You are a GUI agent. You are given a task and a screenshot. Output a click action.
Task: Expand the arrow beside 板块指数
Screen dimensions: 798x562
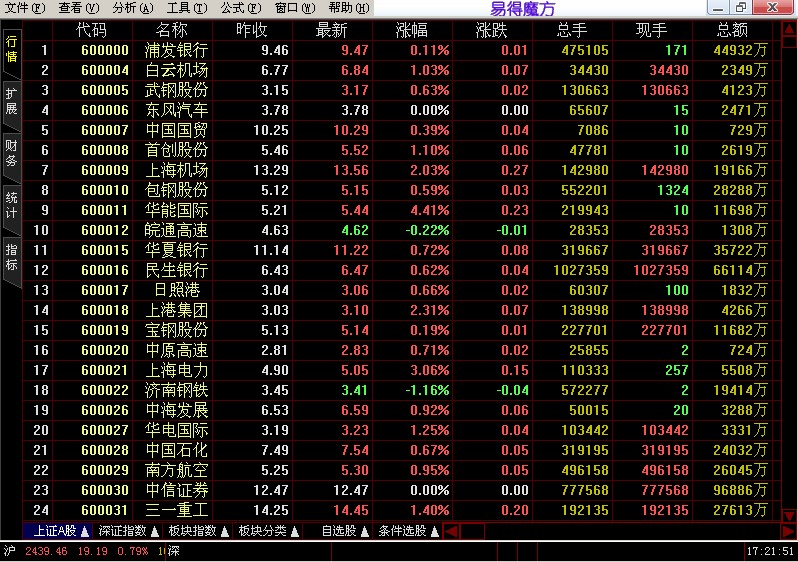pyautogui.click(x=224, y=531)
